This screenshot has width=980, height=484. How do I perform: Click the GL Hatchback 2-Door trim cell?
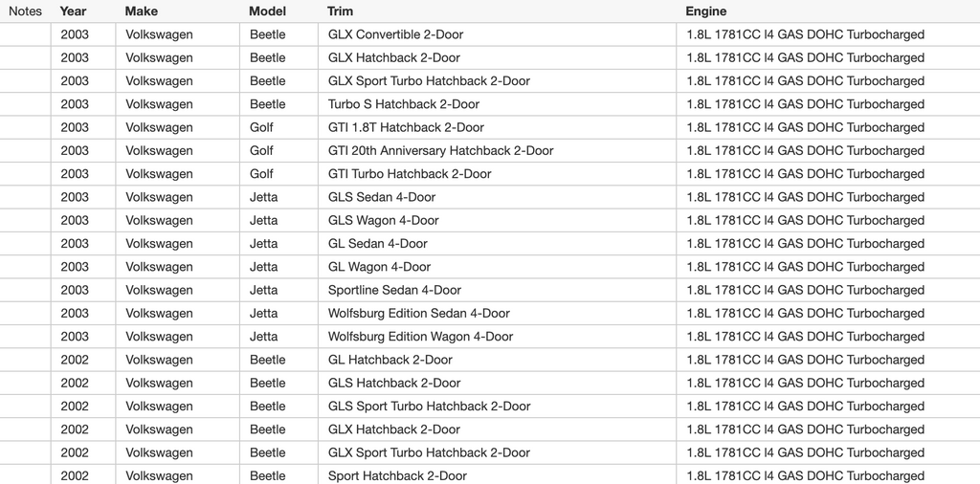point(390,360)
